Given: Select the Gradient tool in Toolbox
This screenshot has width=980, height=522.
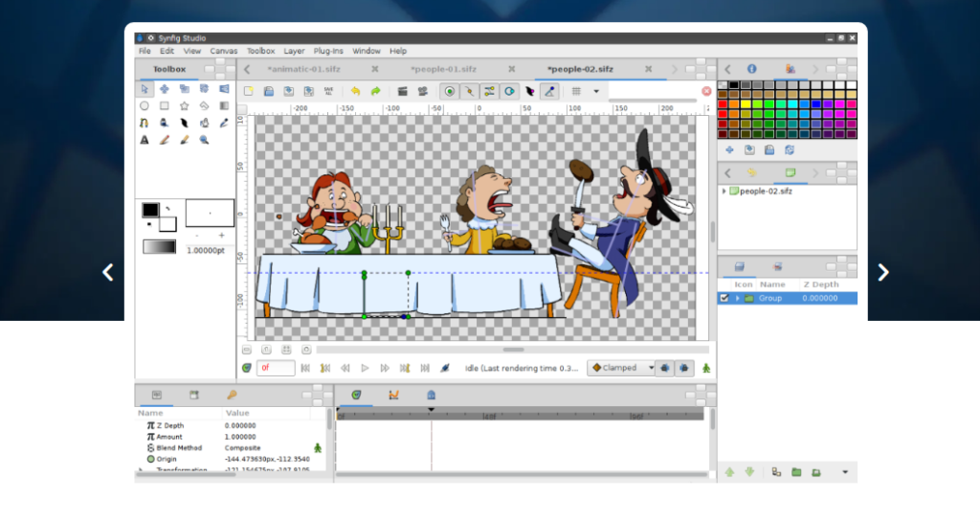Looking at the screenshot, I should pyautogui.click(x=224, y=105).
